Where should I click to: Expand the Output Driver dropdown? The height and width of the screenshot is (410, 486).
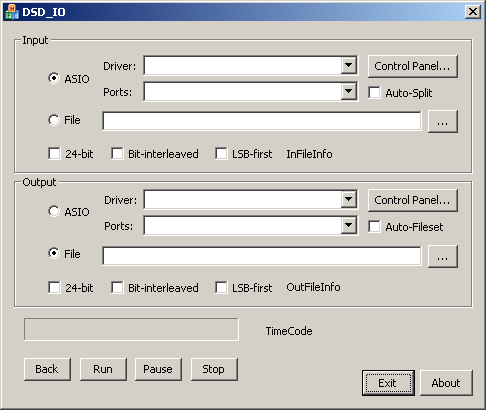point(348,199)
